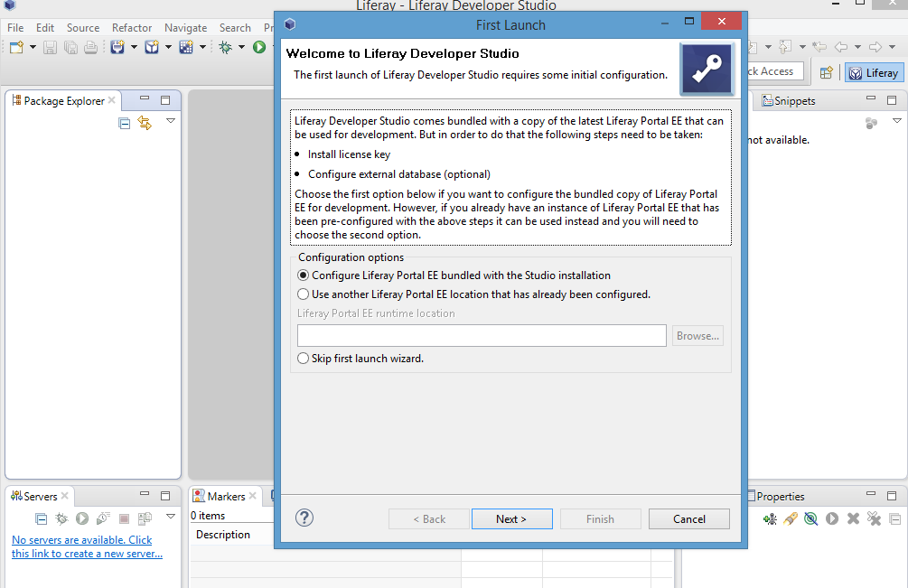
Task: Collapse All in Package Explorer
Action: pyautogui.click(x=124, y=123)
